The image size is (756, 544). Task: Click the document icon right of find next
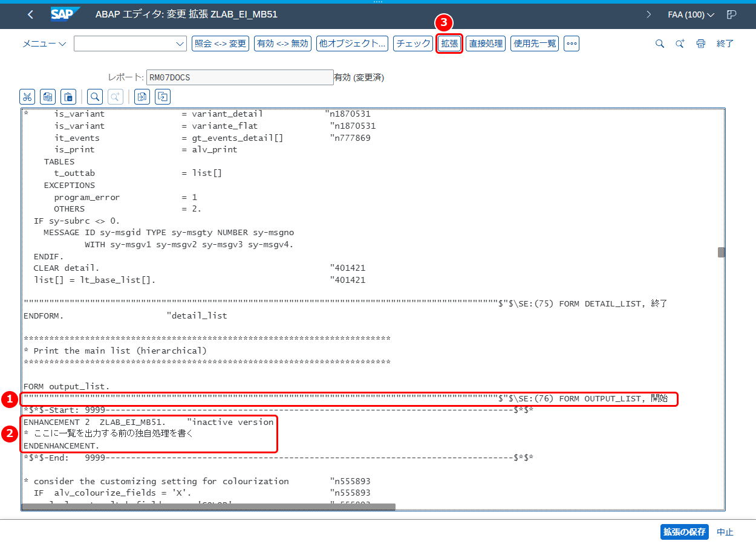142,97
